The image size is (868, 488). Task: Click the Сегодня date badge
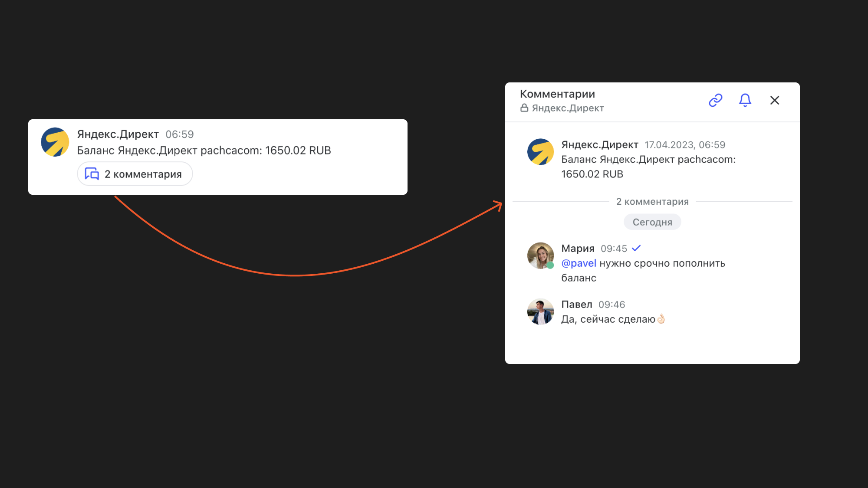(x=652, y=222)
